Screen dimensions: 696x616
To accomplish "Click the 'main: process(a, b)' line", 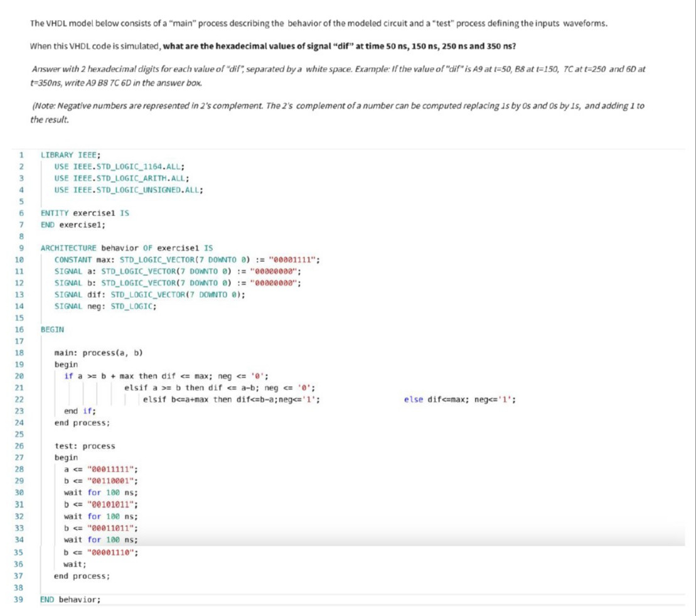I will point(99,353).
